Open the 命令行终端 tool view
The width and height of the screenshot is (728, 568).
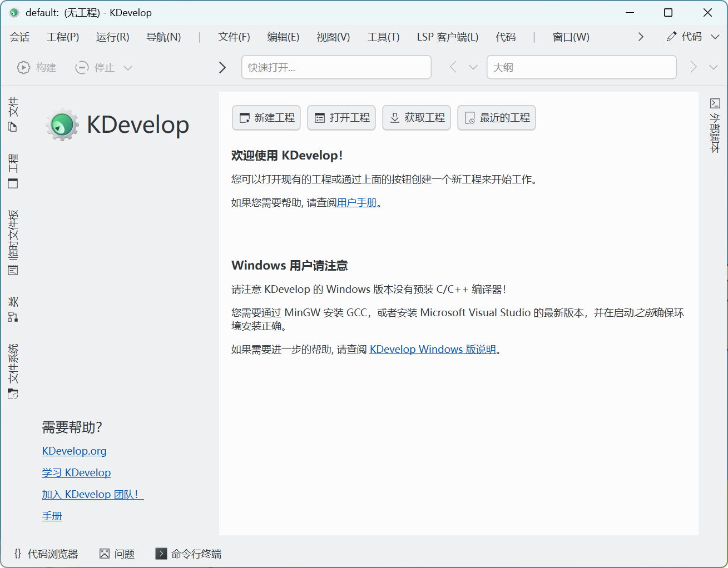189,554
